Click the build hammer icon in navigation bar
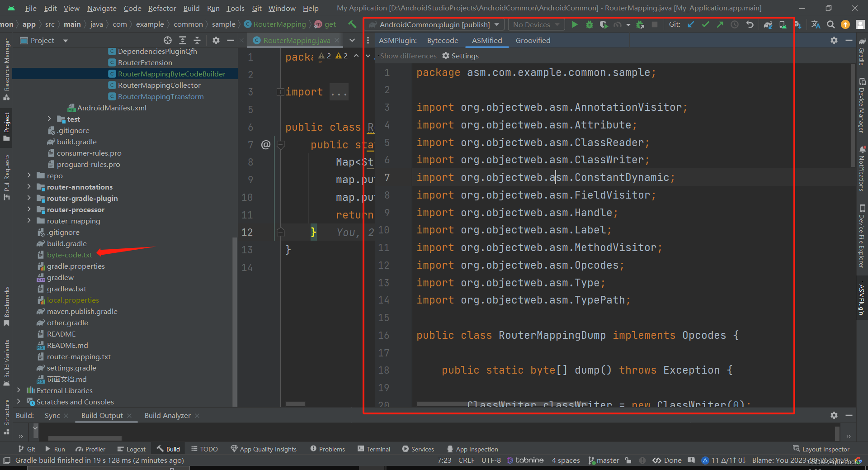868x470 pixels. pyautogui.click(x=352, y=24)
